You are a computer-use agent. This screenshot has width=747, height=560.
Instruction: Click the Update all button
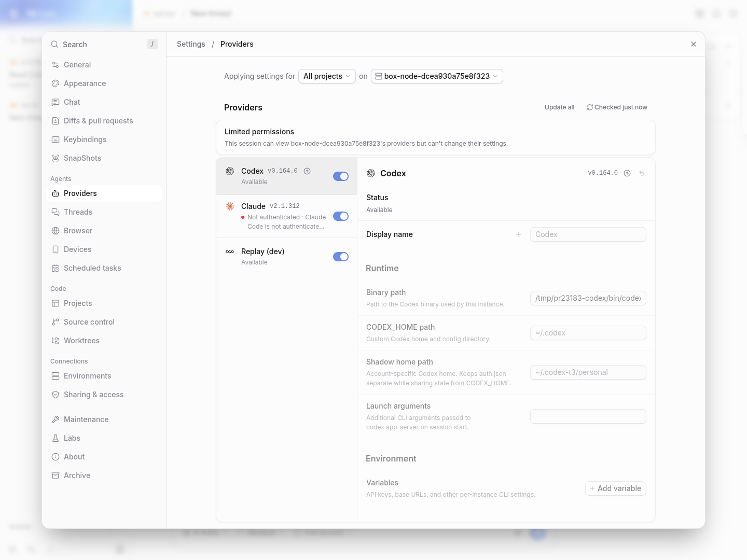[560, 107]
